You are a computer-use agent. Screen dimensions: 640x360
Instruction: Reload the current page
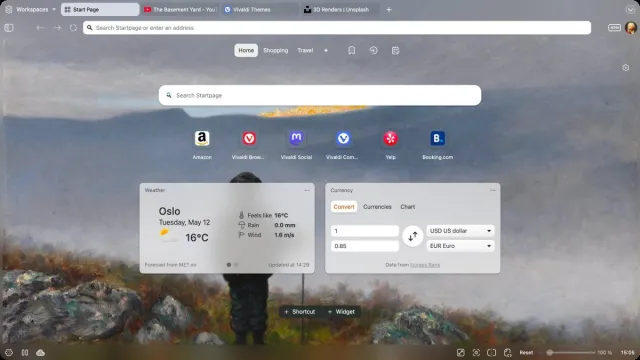tap(73, 28)
